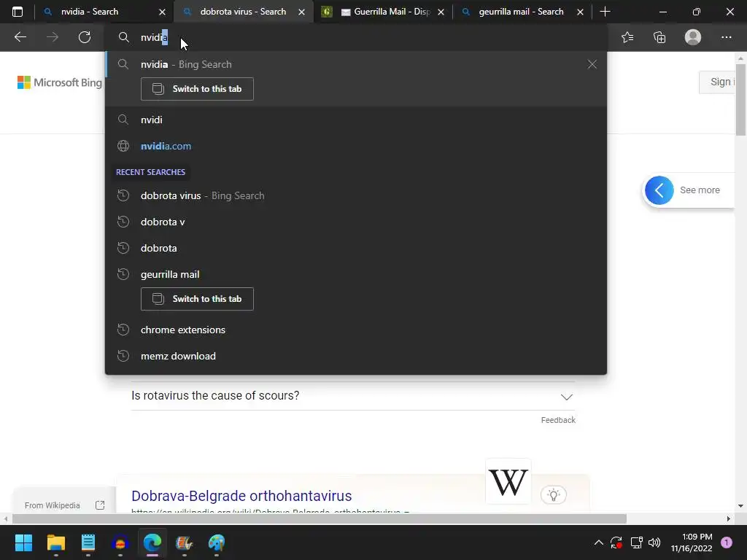Select recent search dobrota virus

[x=356, y=195]
